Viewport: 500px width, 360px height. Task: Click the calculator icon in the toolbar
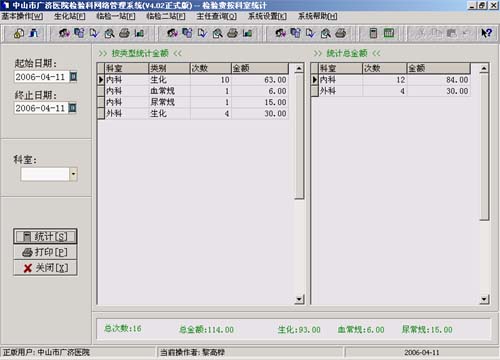[373, 33]
